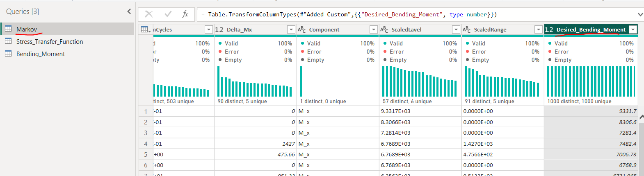Screen dimensions: 644x176
Task: Open the nCycles column filter dropdown
Action: tap(209, 29)
